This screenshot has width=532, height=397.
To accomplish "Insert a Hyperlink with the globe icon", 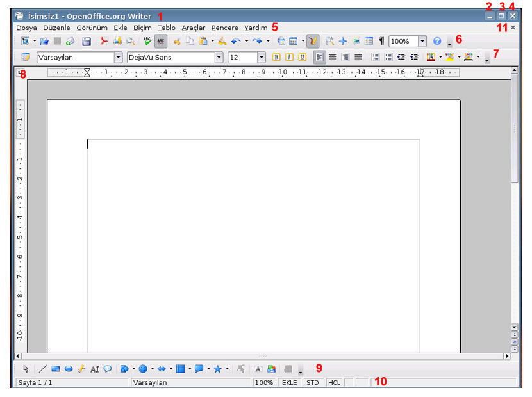I will [281, 42].
